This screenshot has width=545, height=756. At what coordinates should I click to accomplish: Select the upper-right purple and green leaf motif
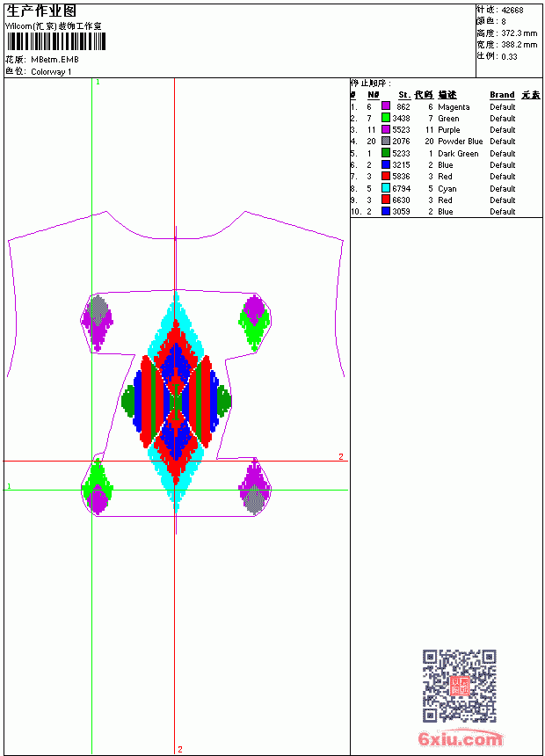pos(254,323)
